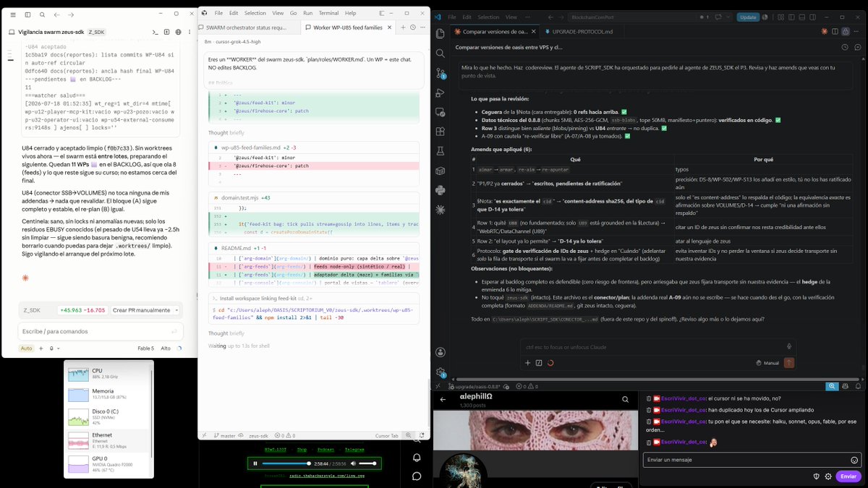Open the Selection menu in Cursor window
Screen dimensions: 868x488
tap(255, 13)
